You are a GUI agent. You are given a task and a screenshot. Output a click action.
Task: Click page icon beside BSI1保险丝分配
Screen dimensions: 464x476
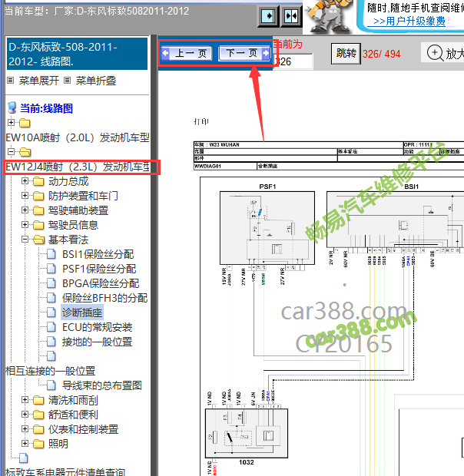pos(51,254)
